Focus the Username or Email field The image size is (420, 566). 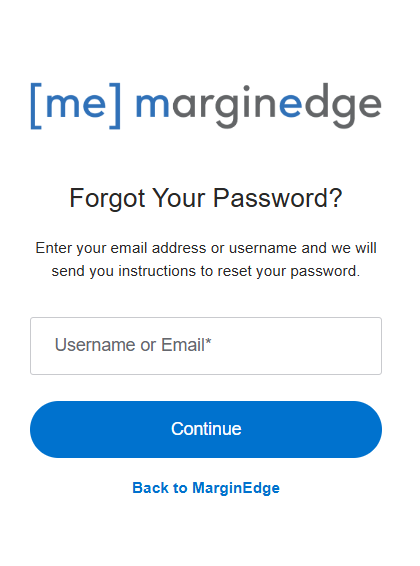coord(206,346)
